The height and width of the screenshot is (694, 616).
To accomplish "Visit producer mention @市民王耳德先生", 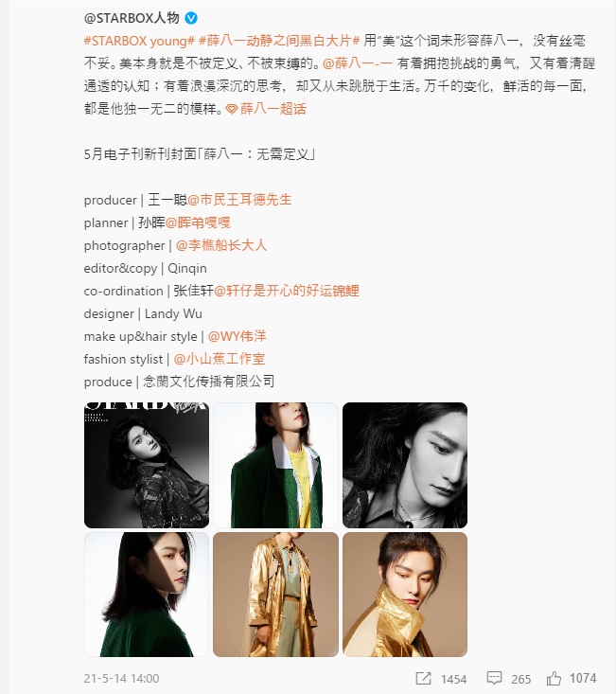I will pos(239,200).
